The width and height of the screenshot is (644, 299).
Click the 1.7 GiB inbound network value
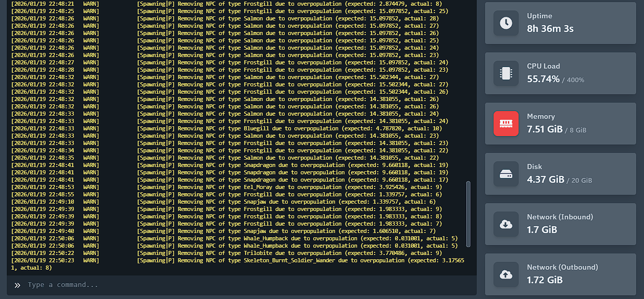[x=542, y=230]
